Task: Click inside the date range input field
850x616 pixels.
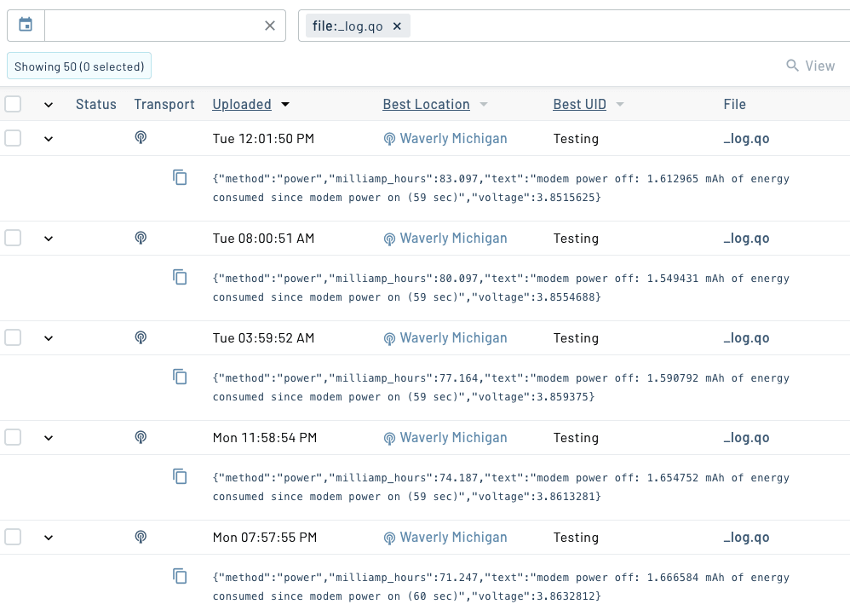Action: pyautogui.click(x=152, y=26)
